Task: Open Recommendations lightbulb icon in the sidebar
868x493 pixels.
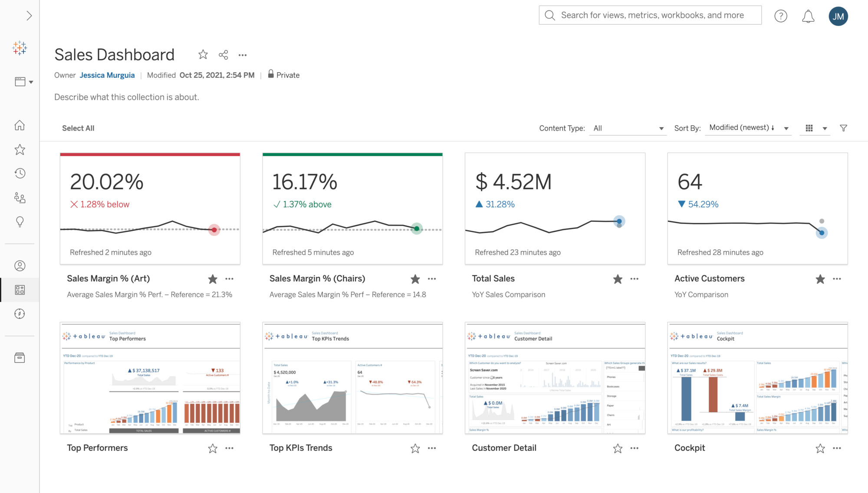Action: 20,222
